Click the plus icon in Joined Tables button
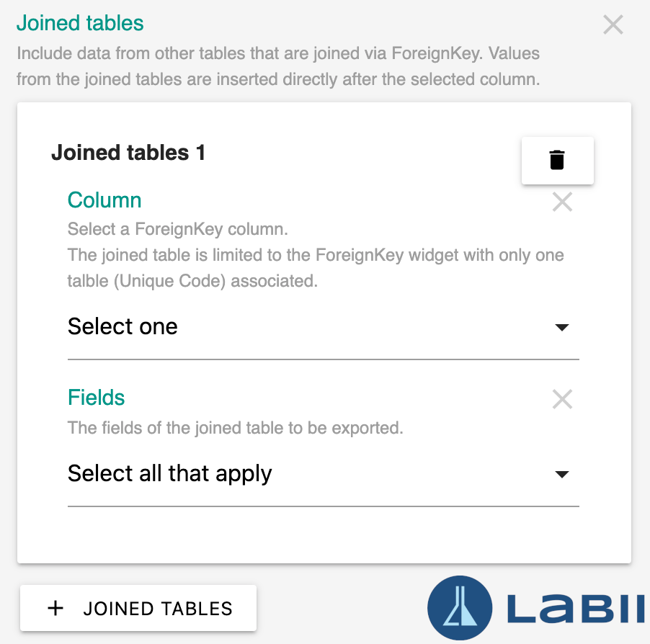The image size is (650, 644). point(55,609)
